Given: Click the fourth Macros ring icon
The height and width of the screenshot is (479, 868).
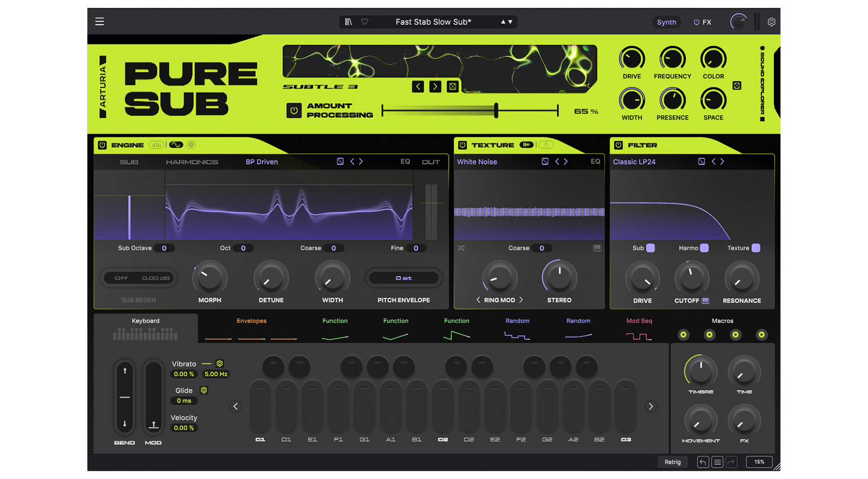Looking at the screenshot, I should click(761, 335).
